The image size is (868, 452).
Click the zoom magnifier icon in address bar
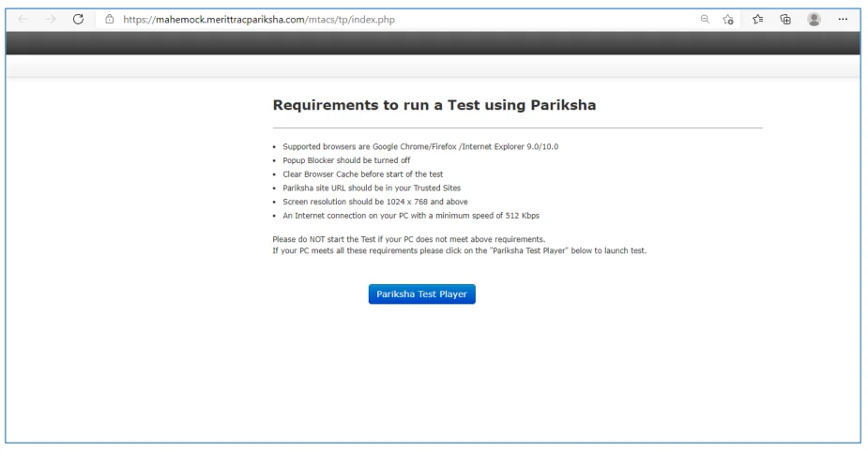tap(705, 20)
